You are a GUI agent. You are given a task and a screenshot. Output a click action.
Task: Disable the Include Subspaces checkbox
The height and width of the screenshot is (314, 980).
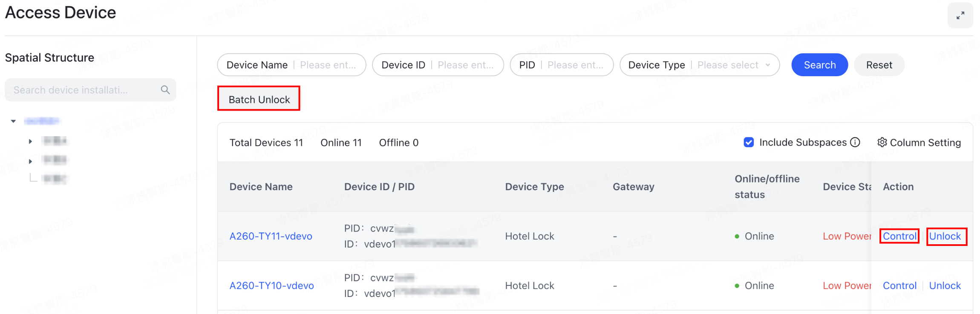[x=749, y=142]
